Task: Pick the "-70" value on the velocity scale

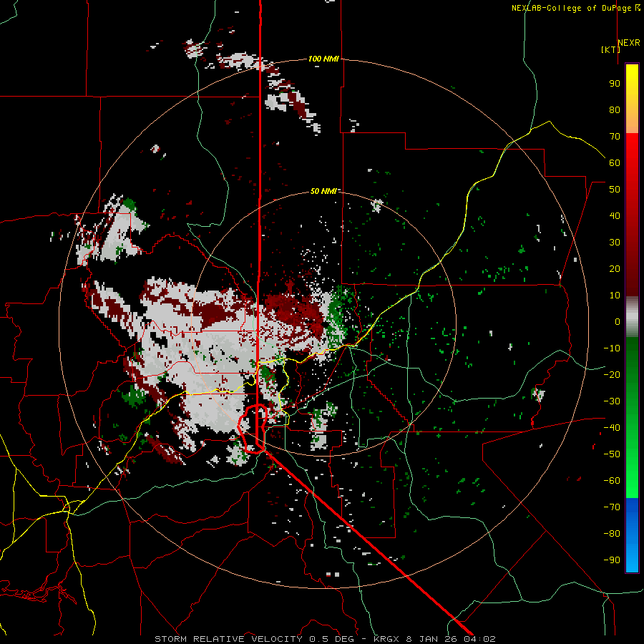Action: [612, 507]
